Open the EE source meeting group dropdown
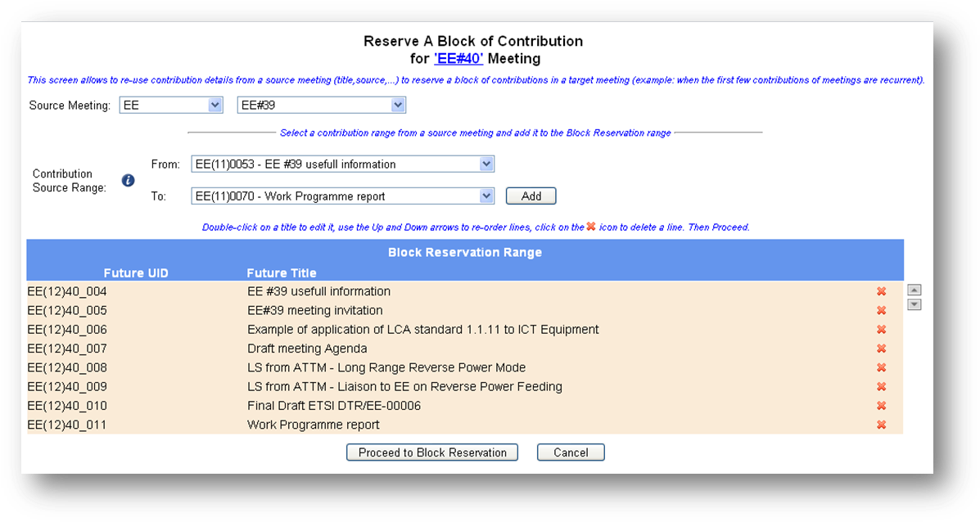The width and height of the screenshot is (980, 522). [171, 105]
